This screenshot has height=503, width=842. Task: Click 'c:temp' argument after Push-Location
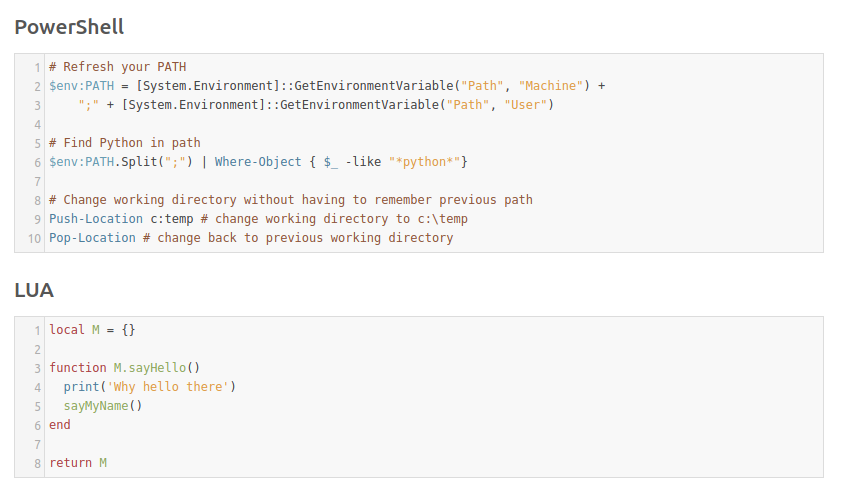172,219
